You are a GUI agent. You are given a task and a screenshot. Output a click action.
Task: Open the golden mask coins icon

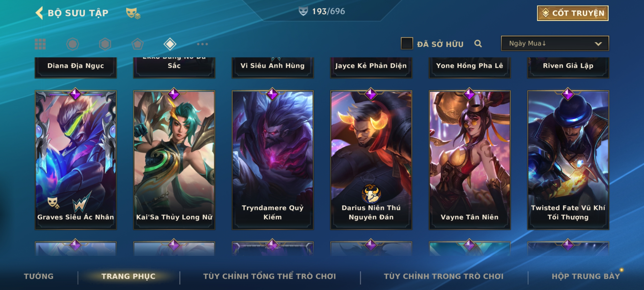133,13
